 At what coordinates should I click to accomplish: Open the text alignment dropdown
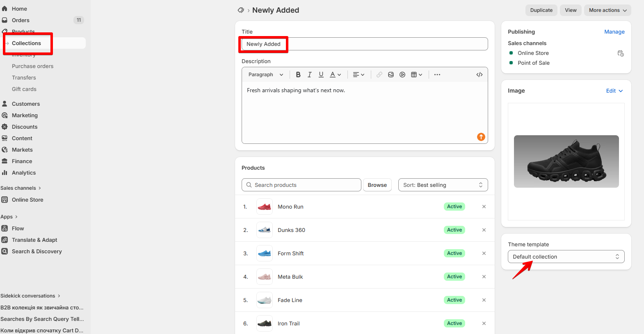(359, 75)
